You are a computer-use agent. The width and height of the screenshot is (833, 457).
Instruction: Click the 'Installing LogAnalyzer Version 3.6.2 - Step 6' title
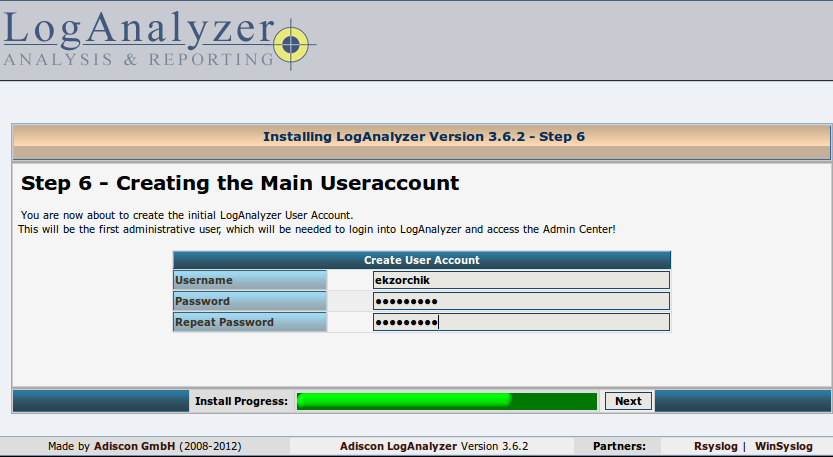[424, 137]
